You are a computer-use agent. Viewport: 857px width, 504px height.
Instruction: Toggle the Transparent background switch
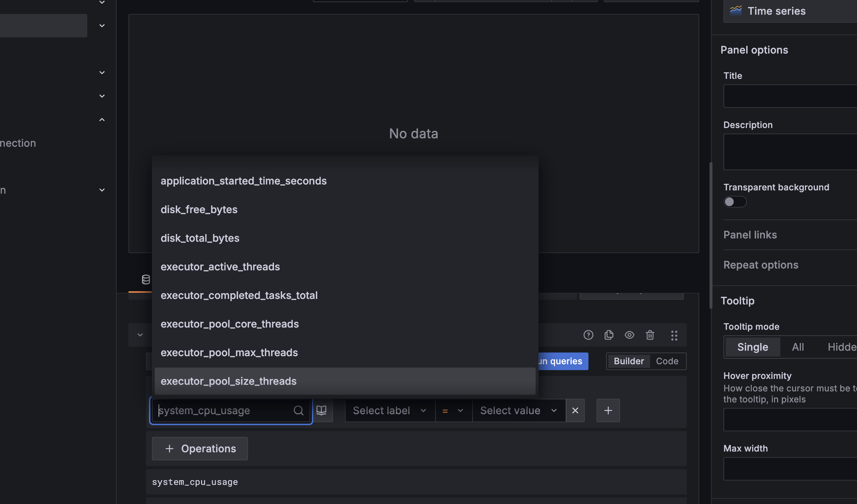pyautogui.click(x=734, y=202)
